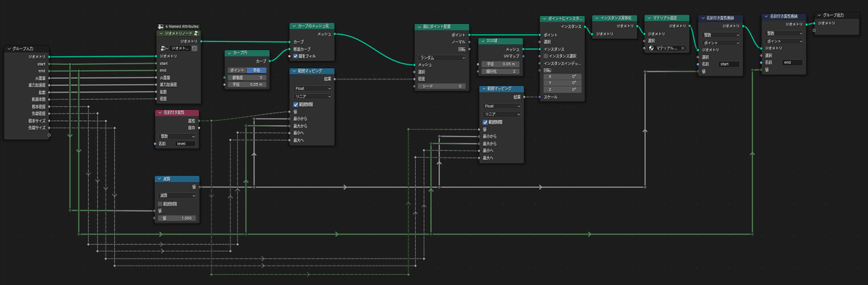Image resolution: width=868 pixels, height=285 pixels.
Task: Click the 選択 input socket on マテリアル設定
Action: [645, 41]
